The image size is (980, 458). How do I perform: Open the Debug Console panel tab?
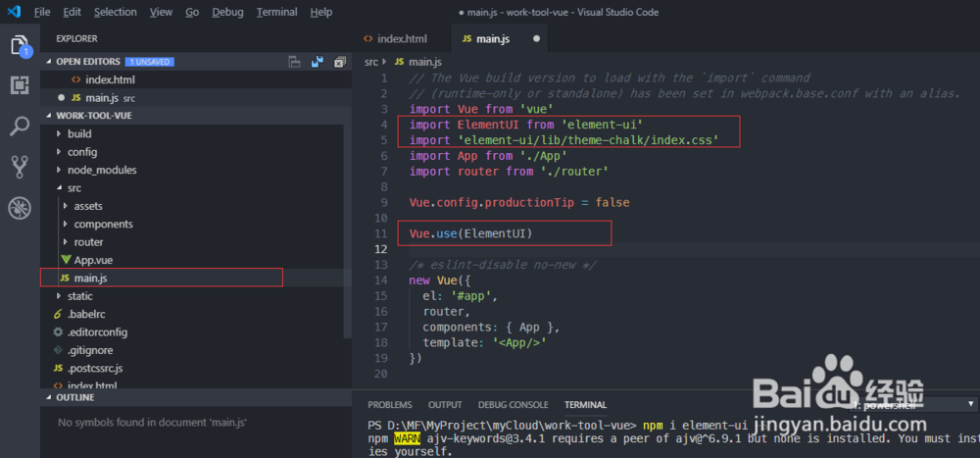pos(513,404)
